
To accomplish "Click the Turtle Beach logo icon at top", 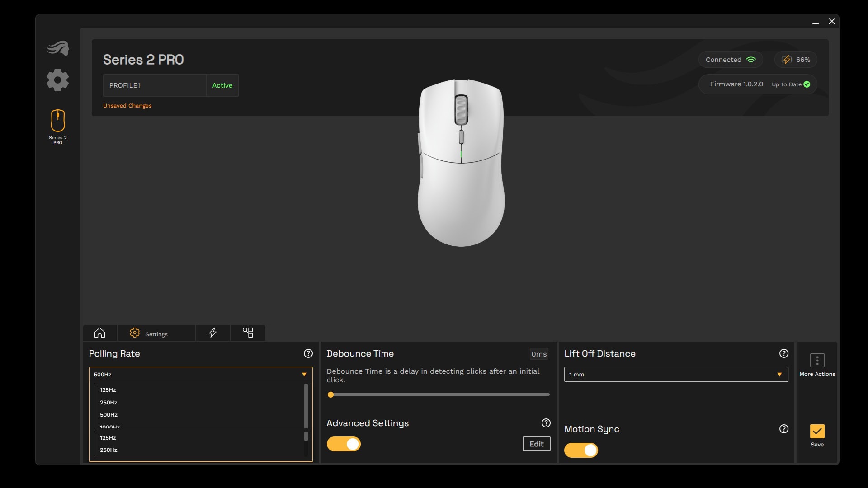I will tap(57, 47).
